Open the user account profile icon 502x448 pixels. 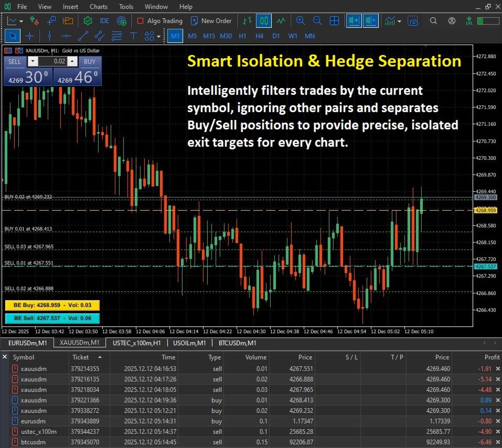(x=452, y=21)
